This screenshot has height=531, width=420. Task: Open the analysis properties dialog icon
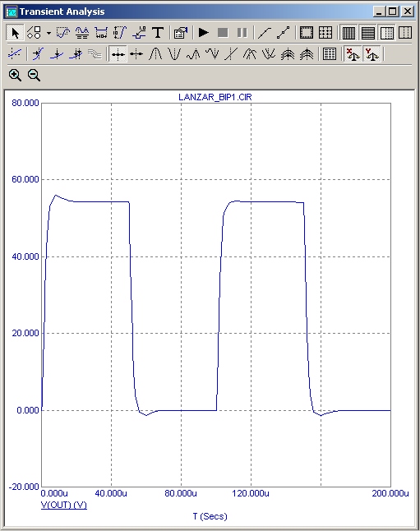181,33
